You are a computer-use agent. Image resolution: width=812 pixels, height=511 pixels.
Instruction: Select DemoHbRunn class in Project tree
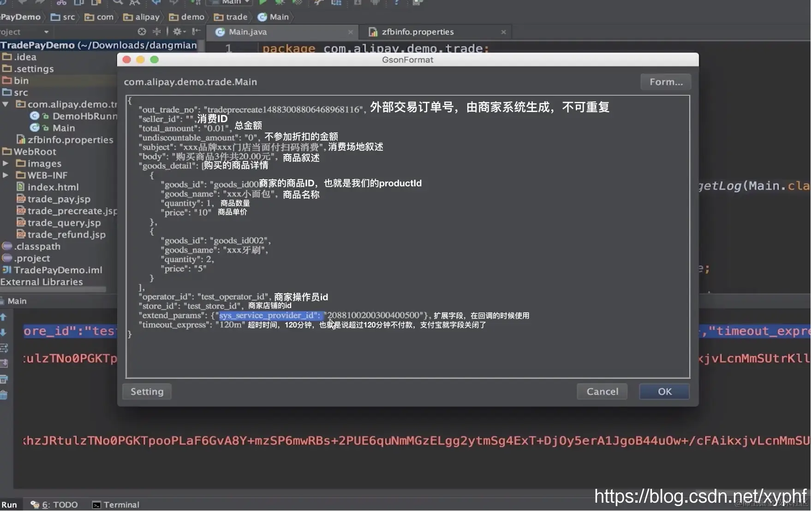point(74,116)
